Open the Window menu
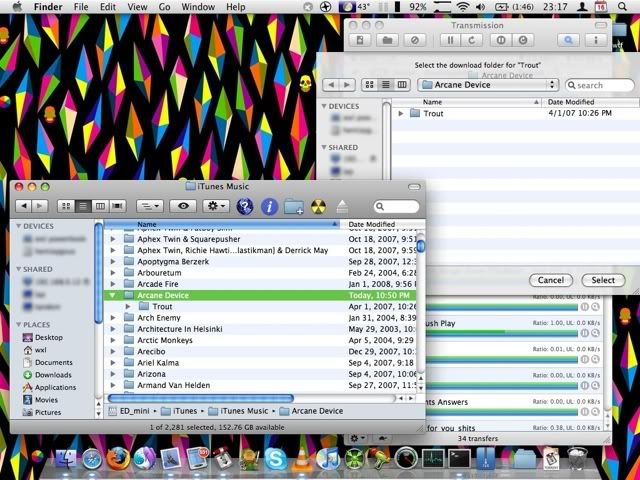This screenshot has width=640, height=480. tap(198, 7)
